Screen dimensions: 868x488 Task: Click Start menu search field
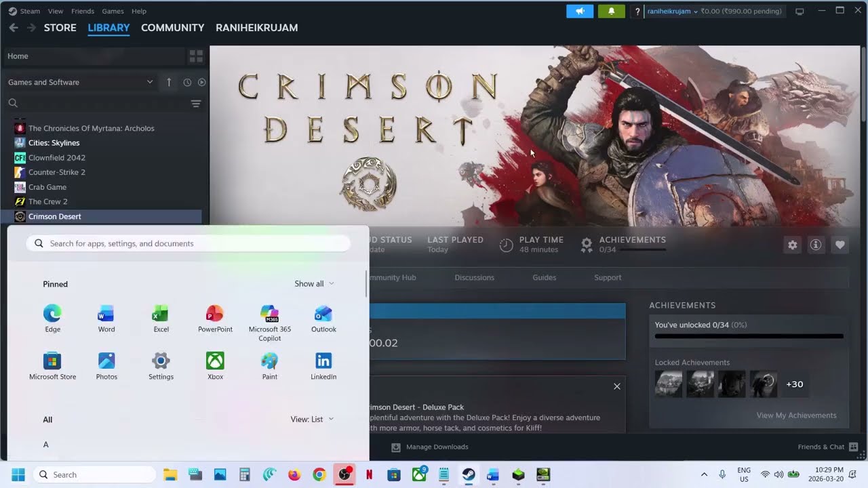click(188, 243)
